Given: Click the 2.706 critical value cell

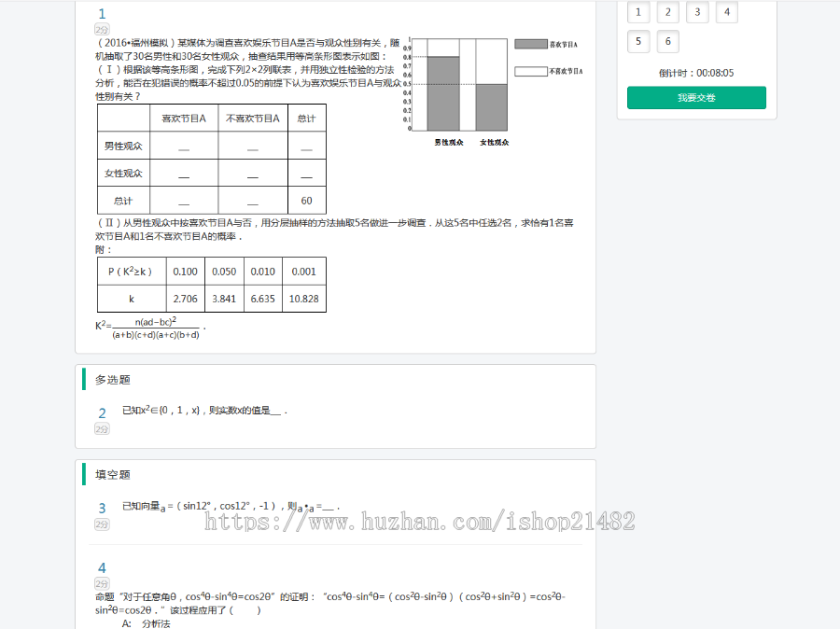Looking at the screenshot, I should click(x=186, y=299).
